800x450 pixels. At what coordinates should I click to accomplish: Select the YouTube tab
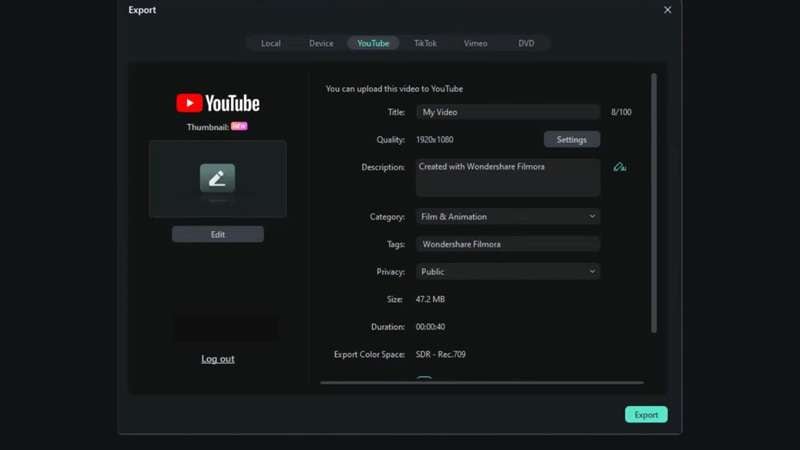(373, 43)
